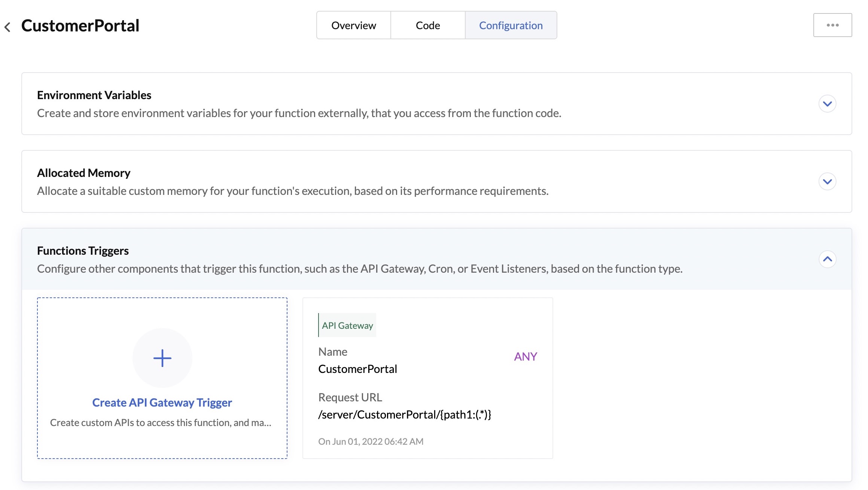Click the Name field value CustomerPortal

[x=358, y=369]
